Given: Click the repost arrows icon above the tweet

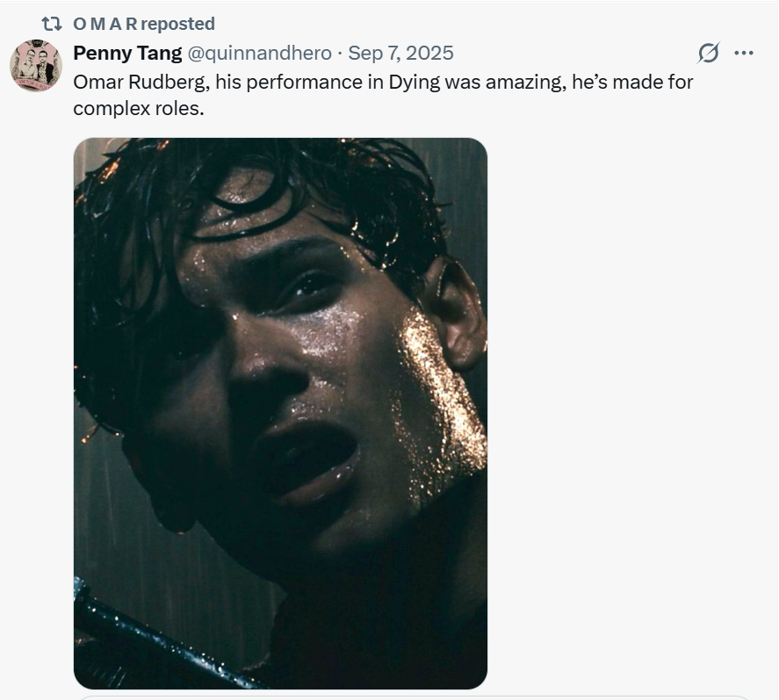Looking at the screenshot, I should point(51,24).
